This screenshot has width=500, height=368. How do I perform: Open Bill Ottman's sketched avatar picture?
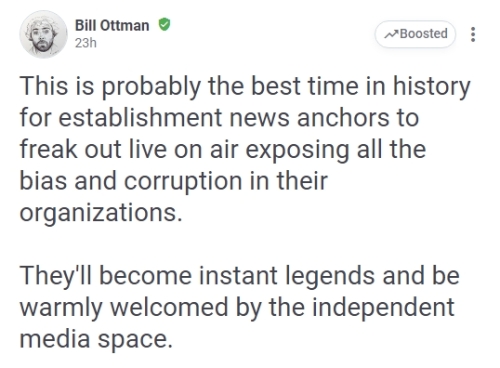tap(43, 34)
